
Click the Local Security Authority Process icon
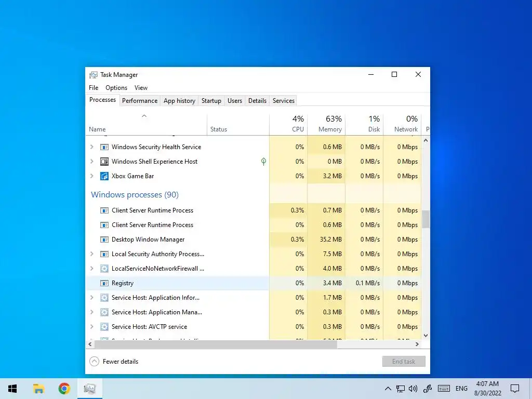pos(104,254)
